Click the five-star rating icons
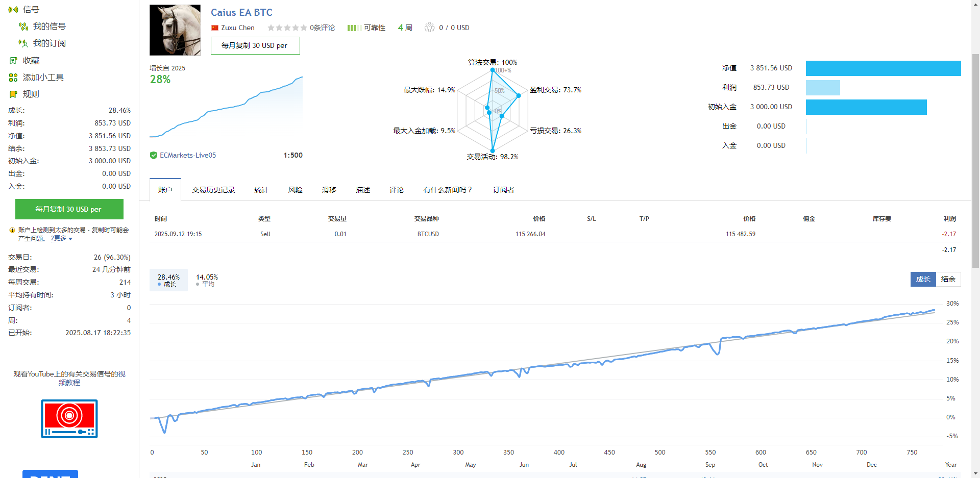The width and height of the screenshot is (980, 478). pos(287,28)
